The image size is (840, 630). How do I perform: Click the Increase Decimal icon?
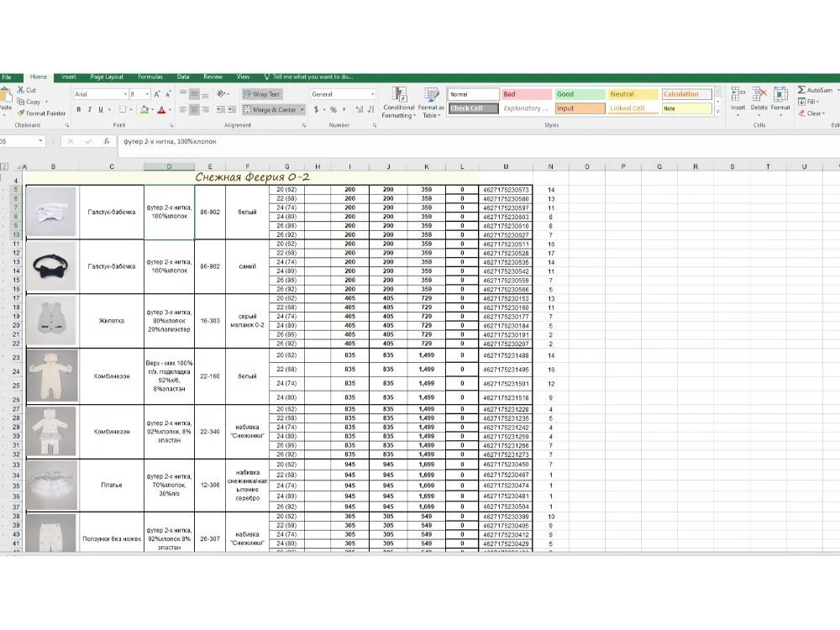360,109
